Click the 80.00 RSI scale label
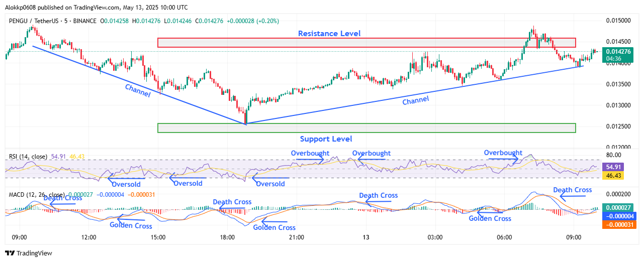This screenshot has height=262, width=644. [614, 156]
